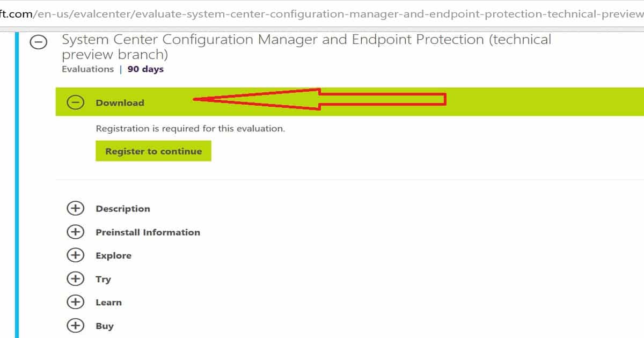644x338 pixels.
Task: Open the Learn section plus icon
Action: pyautogui.click(x=76, y=302)
